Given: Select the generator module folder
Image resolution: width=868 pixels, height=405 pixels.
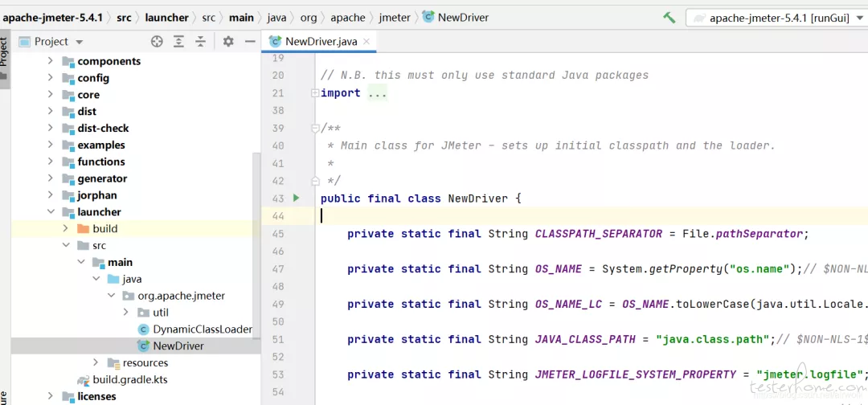Looking at the screenshot, I should click(x=102, y=178).
